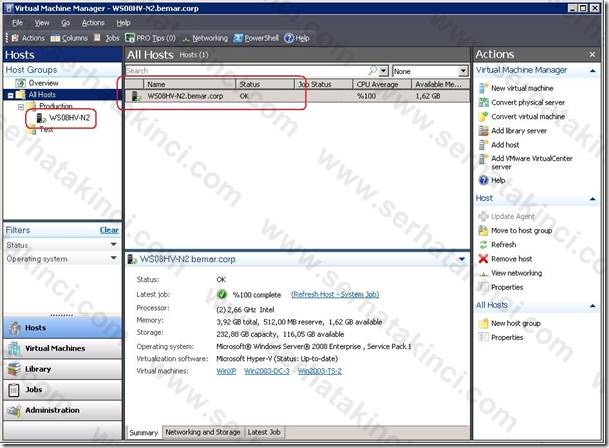Select host WS08HV-N2 in the tree
The height and width of the screenshot is (448, 609).
point(70,118)
